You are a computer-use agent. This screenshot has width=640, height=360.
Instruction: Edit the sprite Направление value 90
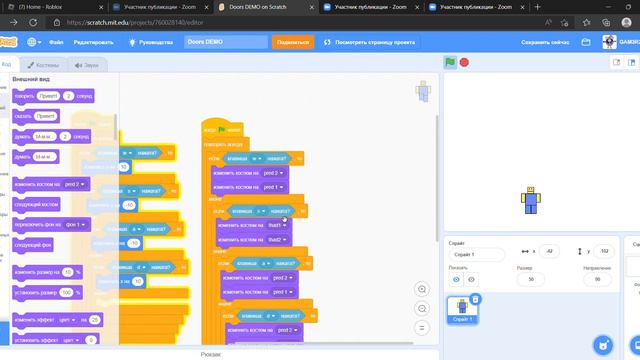(x=597, y=279)
